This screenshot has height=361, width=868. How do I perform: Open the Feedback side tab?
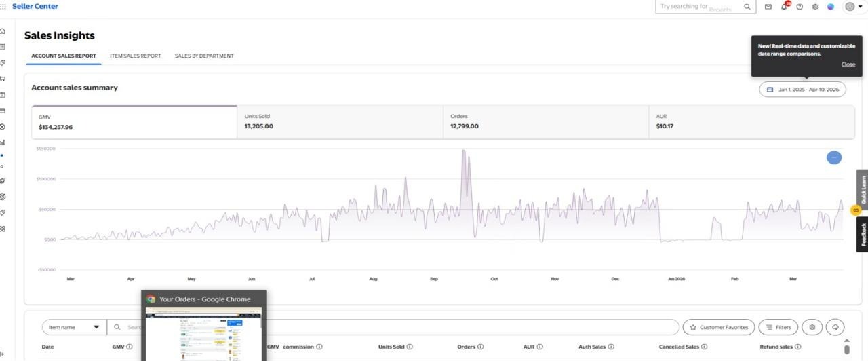pos(863,234)
